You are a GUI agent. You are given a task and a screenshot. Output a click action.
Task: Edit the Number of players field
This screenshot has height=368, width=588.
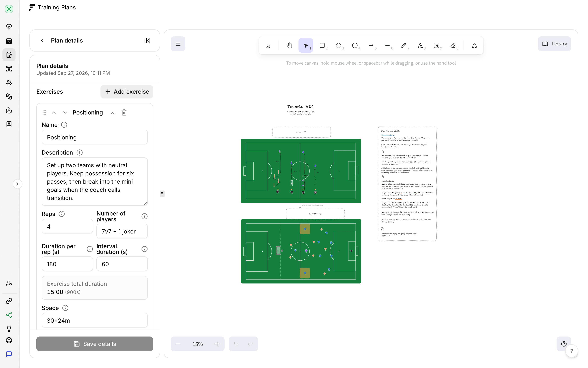[x=122, y=231]
